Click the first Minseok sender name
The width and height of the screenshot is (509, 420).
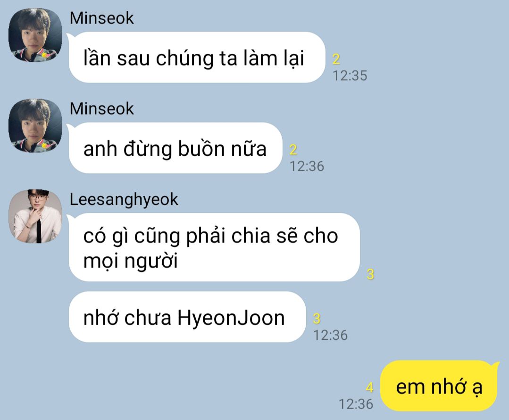(x=101, y=18)
